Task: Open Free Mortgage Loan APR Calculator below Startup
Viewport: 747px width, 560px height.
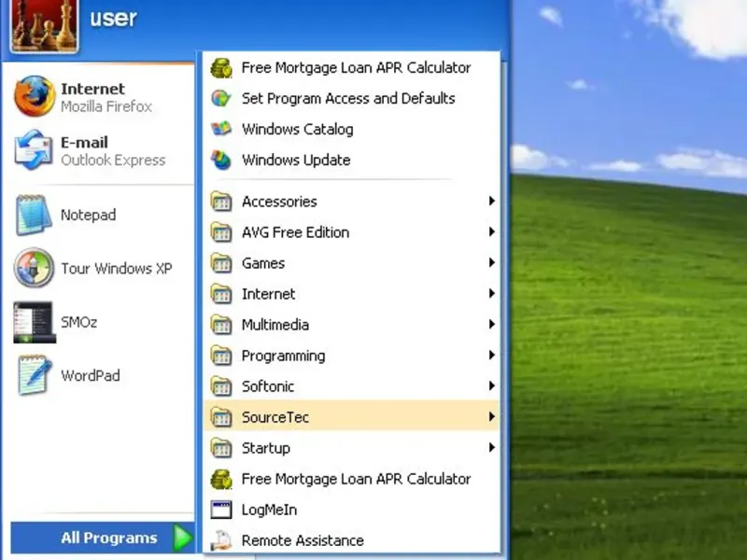Action: tap(352, 479)
